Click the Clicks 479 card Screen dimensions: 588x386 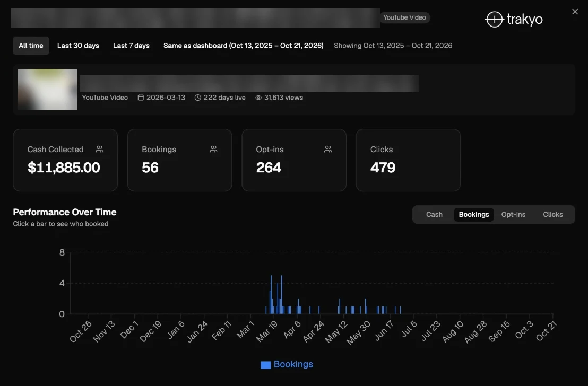[x=408, y=160]
